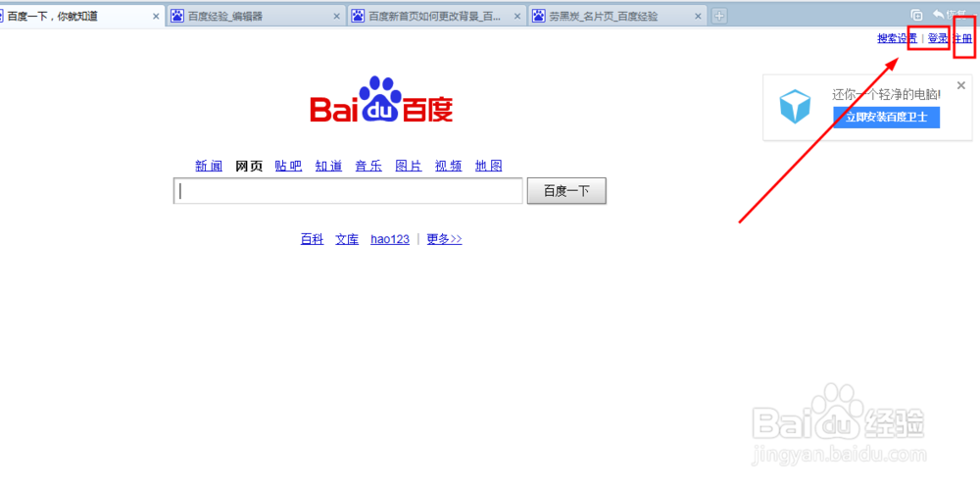Select the 网页 search category
The width and height of the screenshot is (980, 488).
249,166
